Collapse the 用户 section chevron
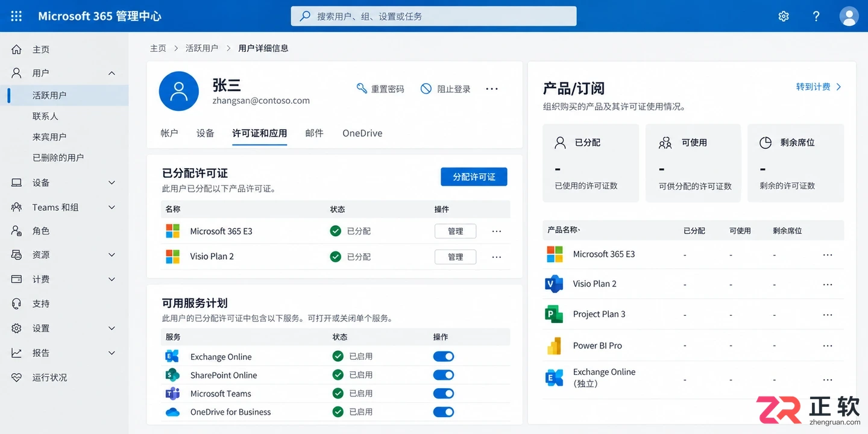This screenshot has height=434, width=868. pyautogui.click(x=112, y=73)
